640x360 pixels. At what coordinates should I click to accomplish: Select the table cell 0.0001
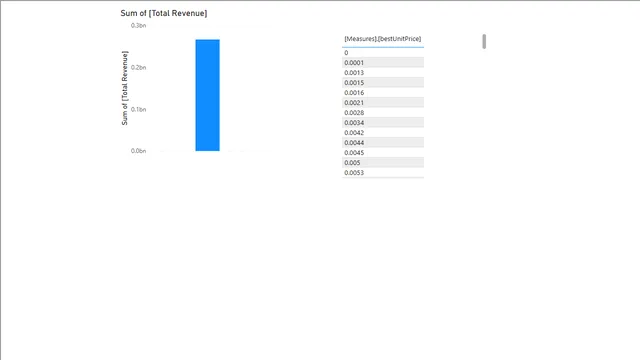(x=383, y=62)
